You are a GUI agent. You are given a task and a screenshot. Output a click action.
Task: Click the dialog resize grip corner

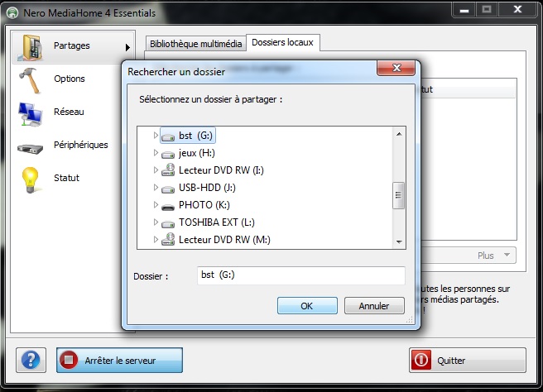(410, 320)
